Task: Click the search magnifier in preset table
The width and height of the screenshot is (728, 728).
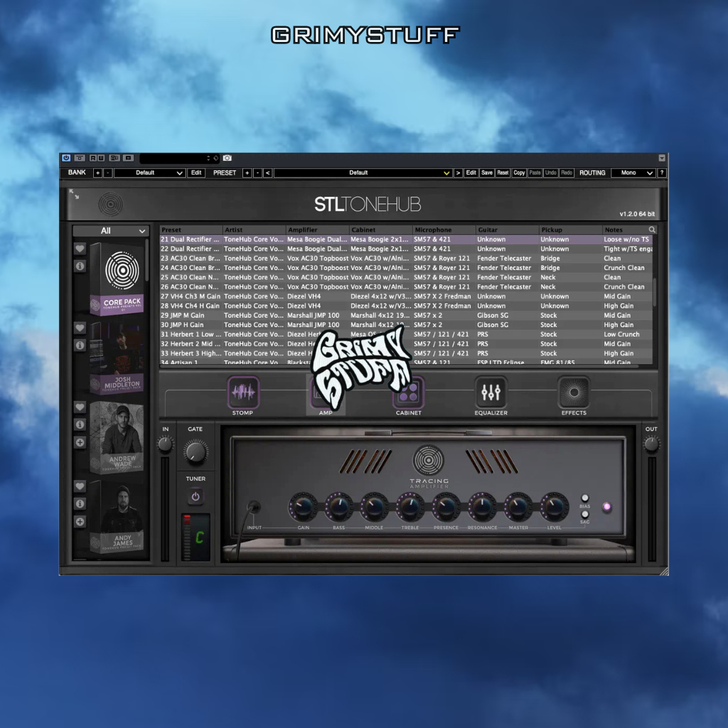Action: coord(652,230)
